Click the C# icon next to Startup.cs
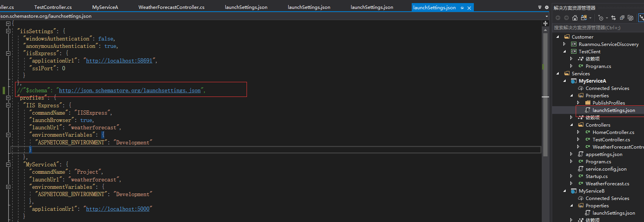Viewport: 644px width, 222px height. (x=581, y=176)
